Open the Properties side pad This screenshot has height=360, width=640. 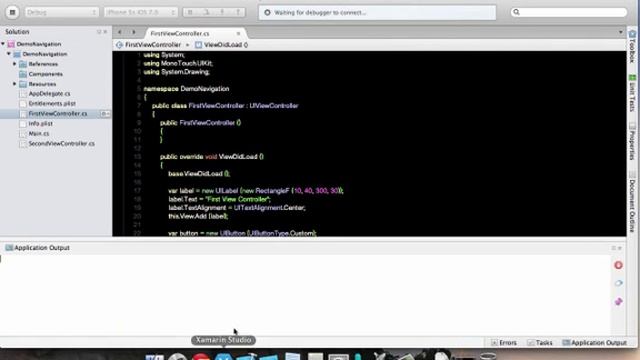632,142
